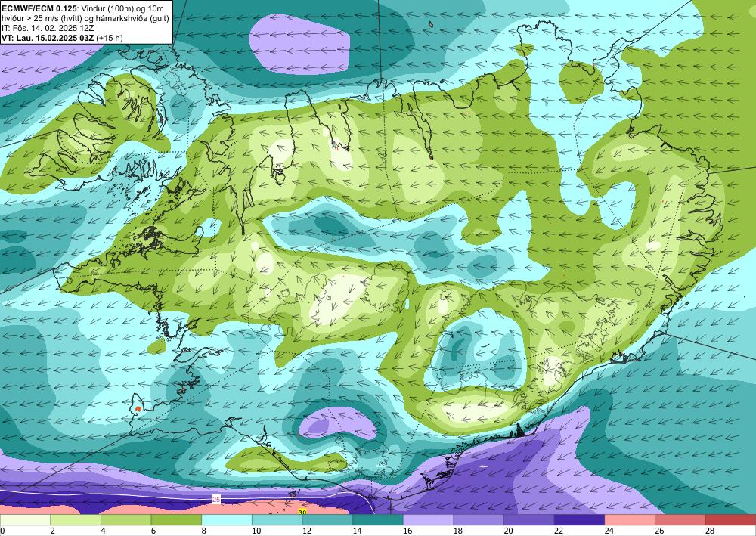Click the 'hviður > 25 m/s' description line
This screenshot has height=536, width=756.
(x=85, y=18)
